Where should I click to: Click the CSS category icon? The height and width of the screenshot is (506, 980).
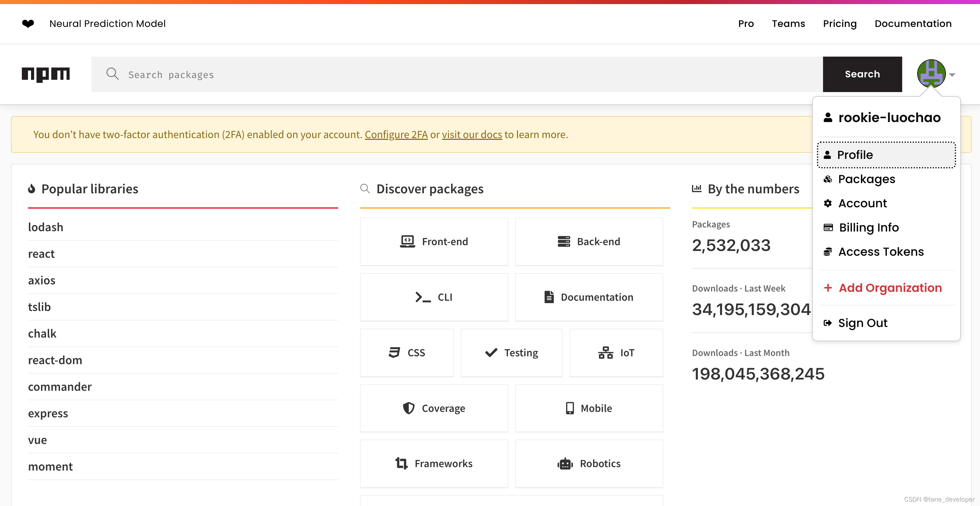[394, 352]
